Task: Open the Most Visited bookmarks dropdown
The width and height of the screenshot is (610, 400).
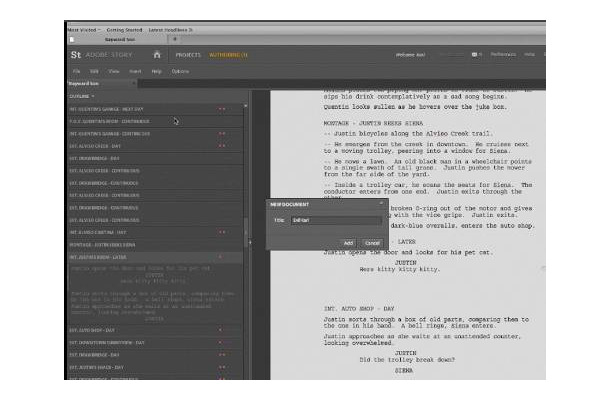Action: point(84,30)
